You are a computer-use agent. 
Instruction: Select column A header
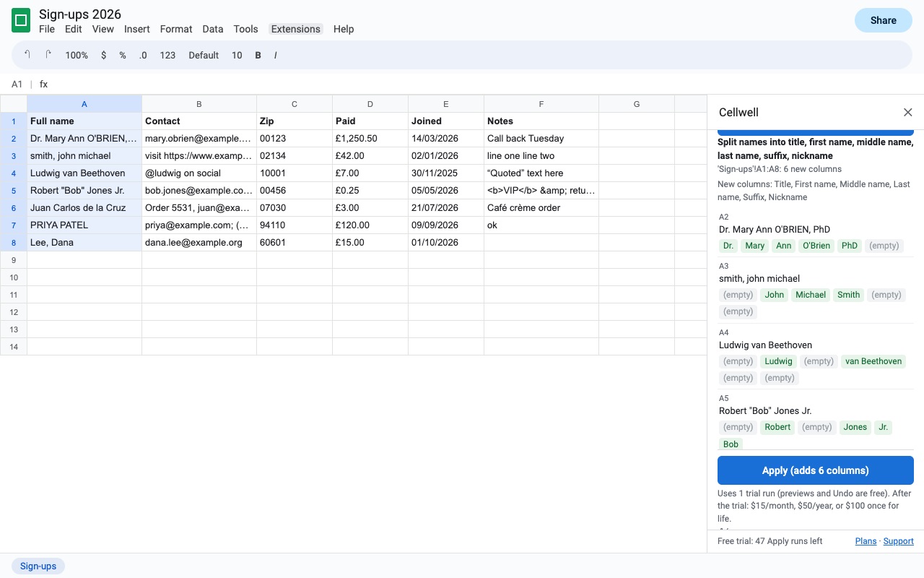point(84,104)
